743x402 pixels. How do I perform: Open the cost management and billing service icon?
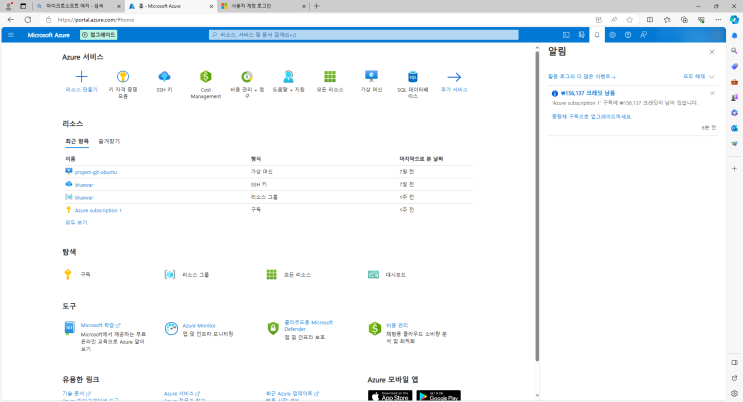tap(247, 76)
